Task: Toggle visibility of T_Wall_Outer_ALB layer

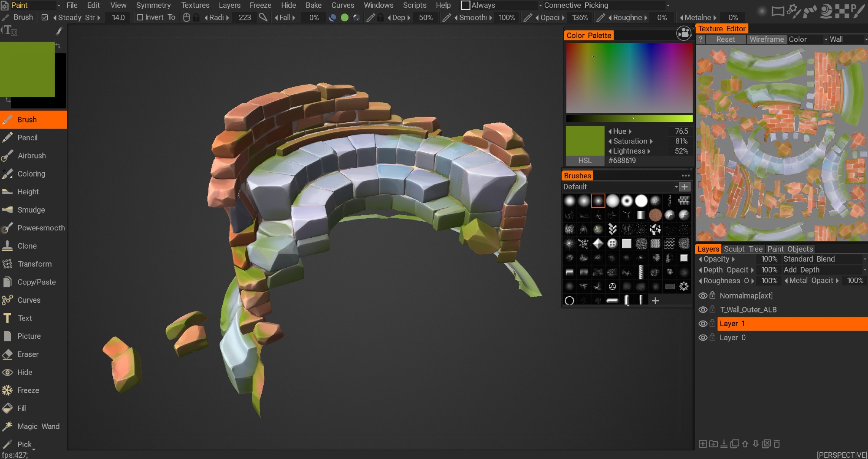Action: 703,310
